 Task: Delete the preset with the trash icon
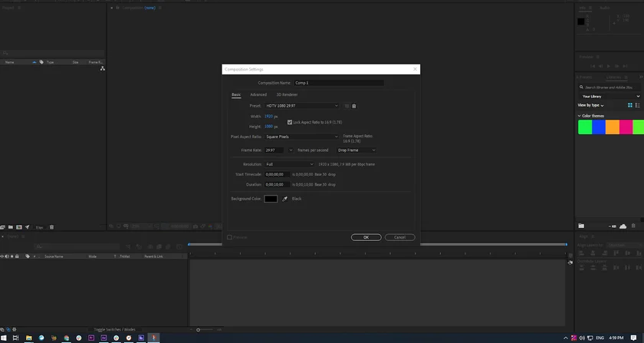coord(354,106)
